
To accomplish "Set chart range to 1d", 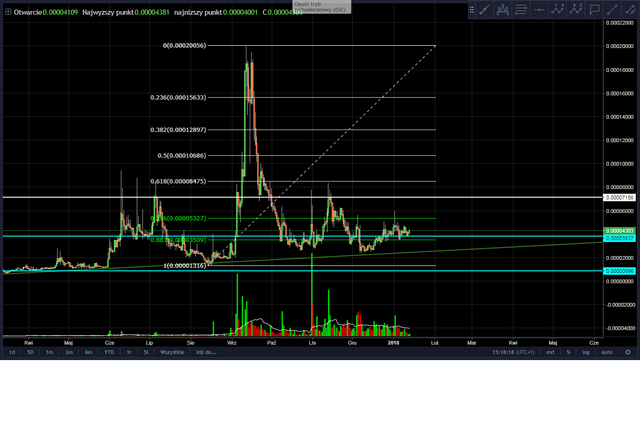I will pyautogui.click(x=12, y=352).
